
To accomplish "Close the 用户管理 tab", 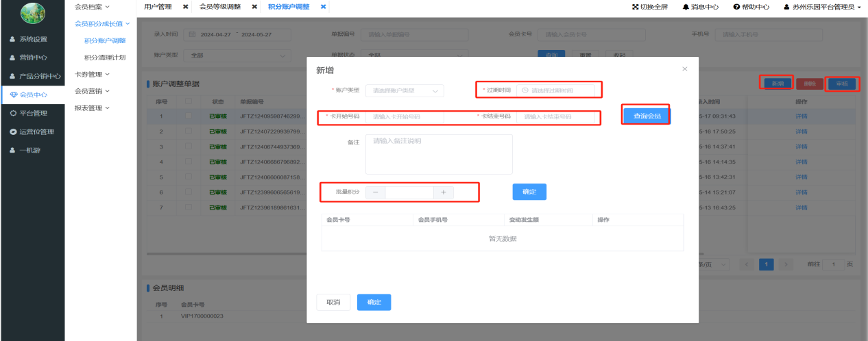I will (185, 7).
